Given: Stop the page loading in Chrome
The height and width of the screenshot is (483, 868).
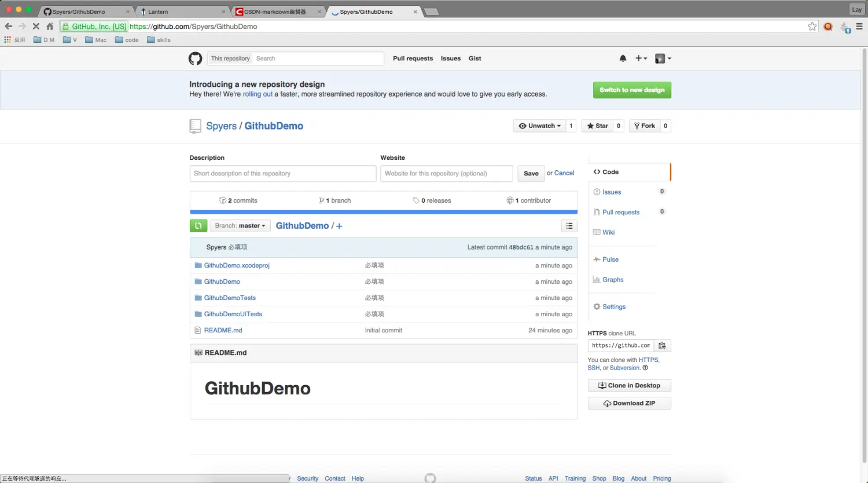Looking at the screenshot, I should coord(36,26).
